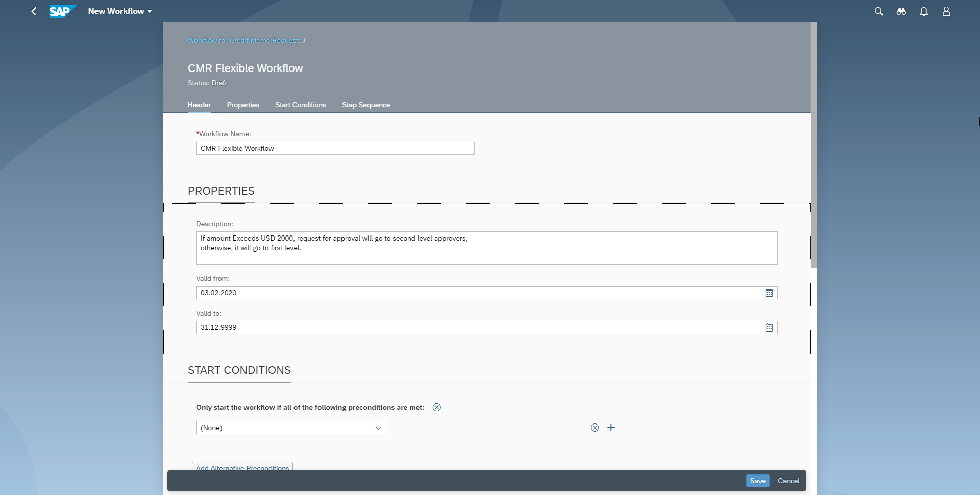Click the Valid to date field
Image resolution: width=980 pixels, height=495 pixels.
tap(486, 327)
